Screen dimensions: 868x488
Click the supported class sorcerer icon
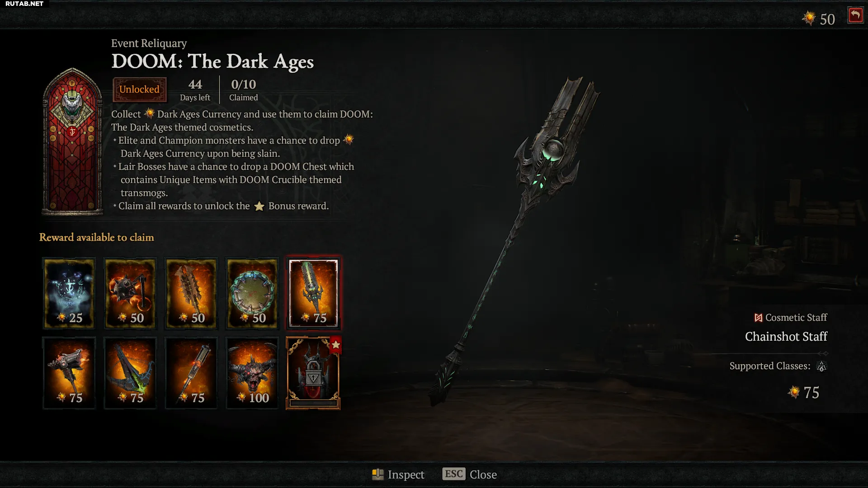coord(821,366)
